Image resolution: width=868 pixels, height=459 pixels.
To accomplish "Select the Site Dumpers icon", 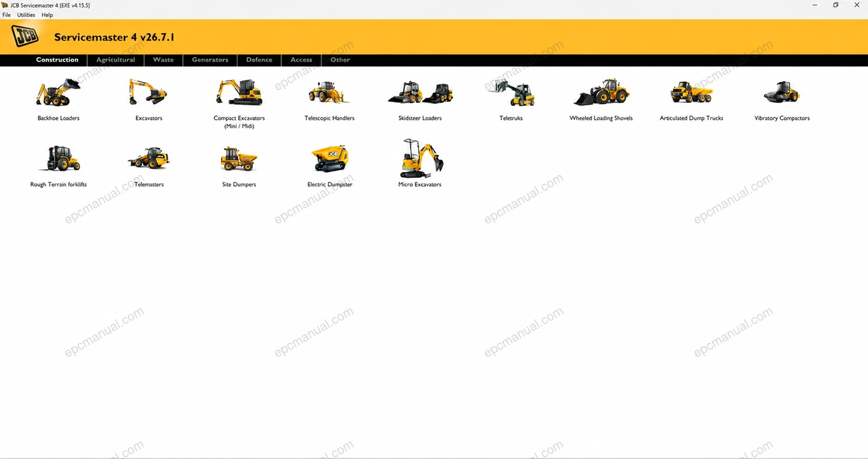I will (239, 159).
